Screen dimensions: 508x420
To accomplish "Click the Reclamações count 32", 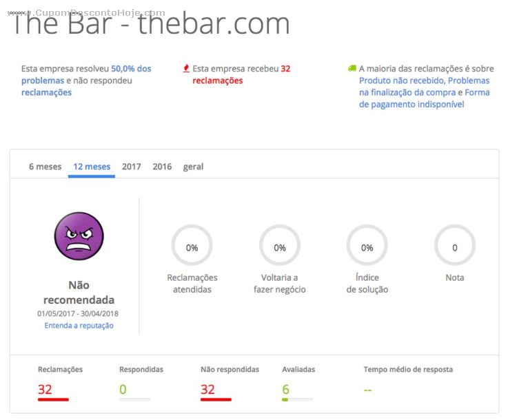I will point(45,389).
